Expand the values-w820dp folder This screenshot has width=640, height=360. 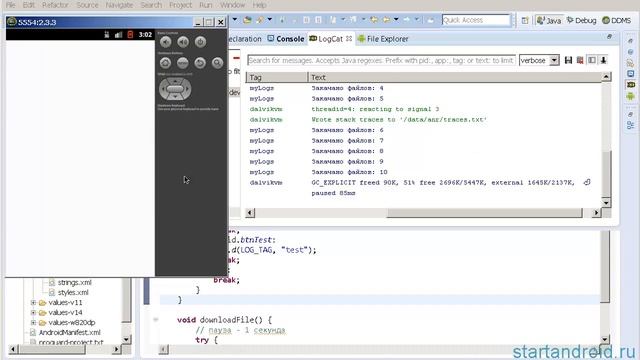coord(33,322)
